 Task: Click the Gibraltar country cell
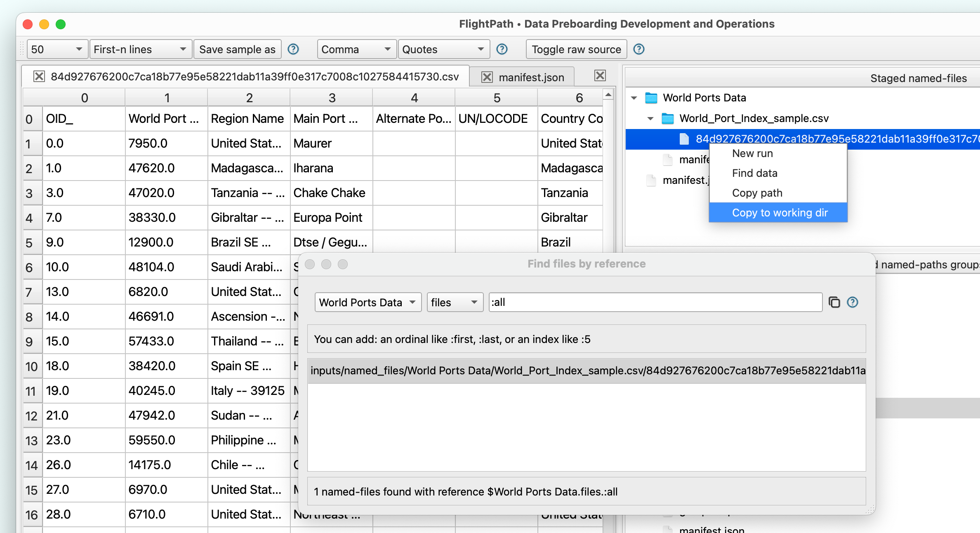[571, 218]
